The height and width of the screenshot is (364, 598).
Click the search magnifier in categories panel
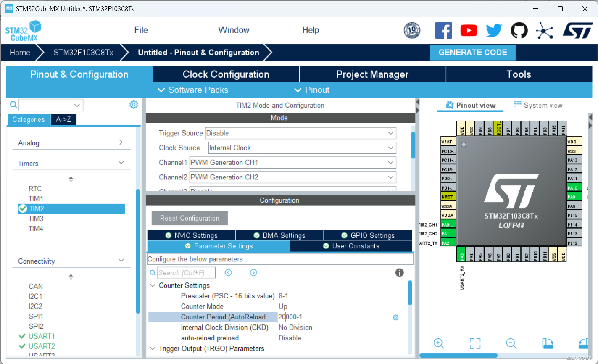pyautogui.click(x=13, y=105)
